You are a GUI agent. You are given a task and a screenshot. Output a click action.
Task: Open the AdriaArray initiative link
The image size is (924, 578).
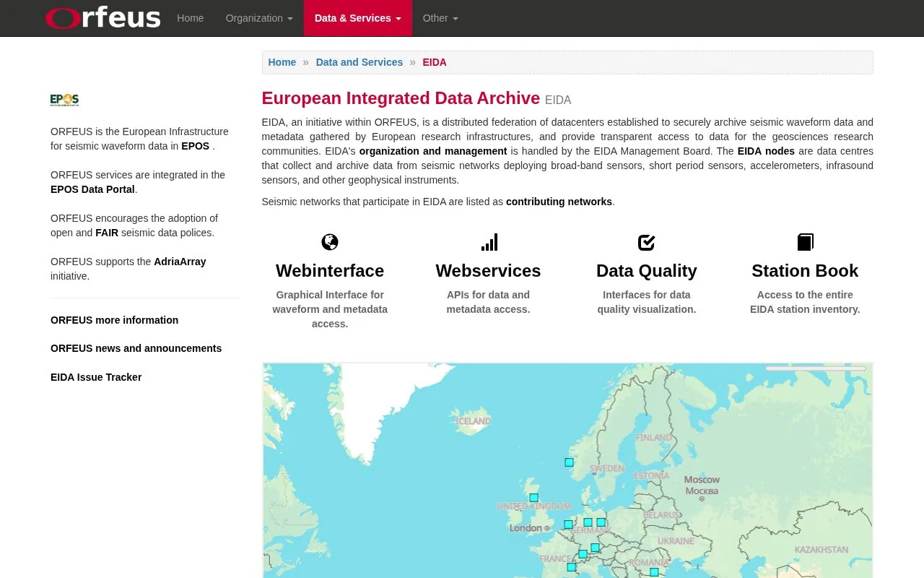pyautogui.click(x=180, y=262)
